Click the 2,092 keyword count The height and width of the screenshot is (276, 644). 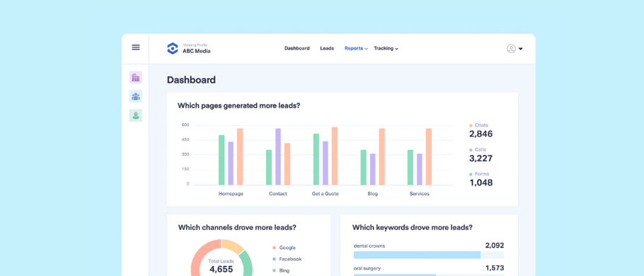pos(495,246)
